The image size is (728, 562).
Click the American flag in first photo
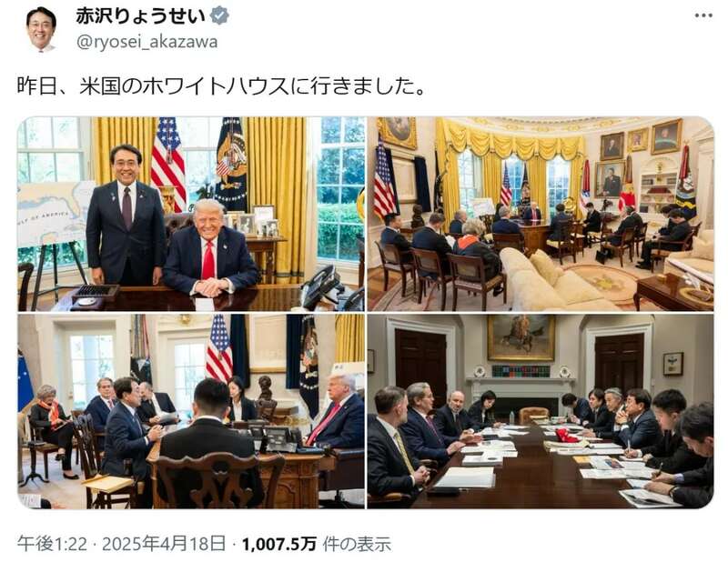point(167,164)
